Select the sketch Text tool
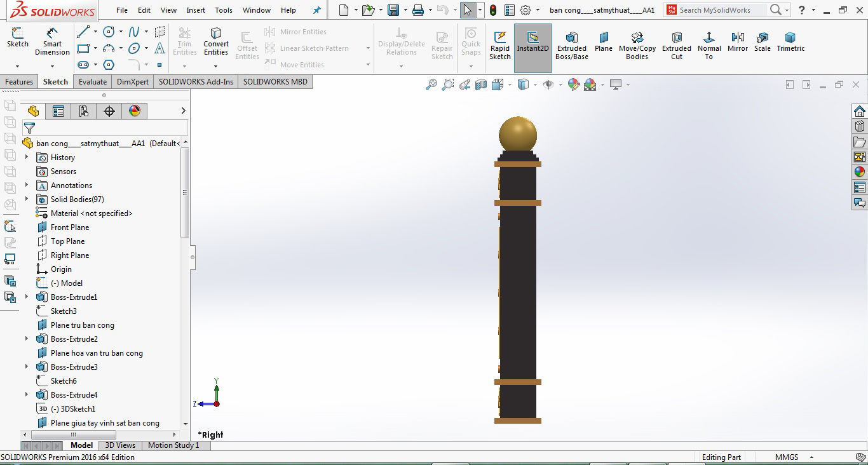Screen dimensions: 868x465 click(159, 48)
